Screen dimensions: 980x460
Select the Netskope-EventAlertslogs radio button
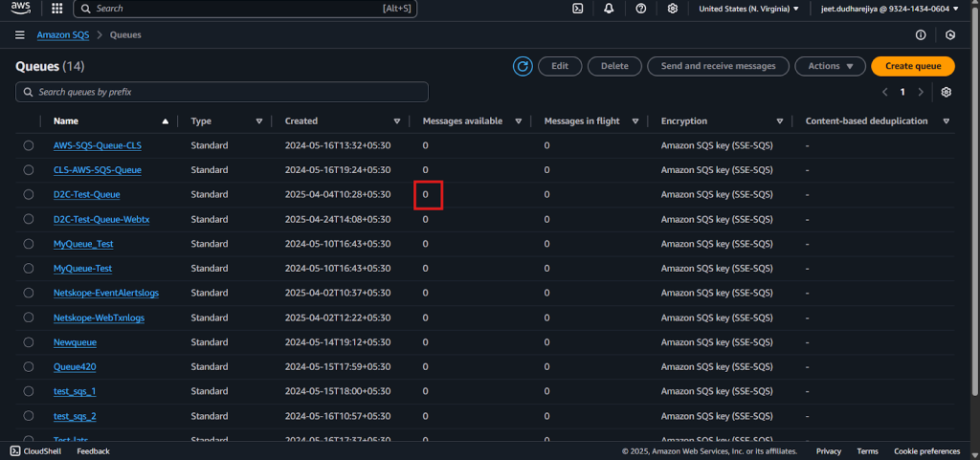[x=29, y=293]
